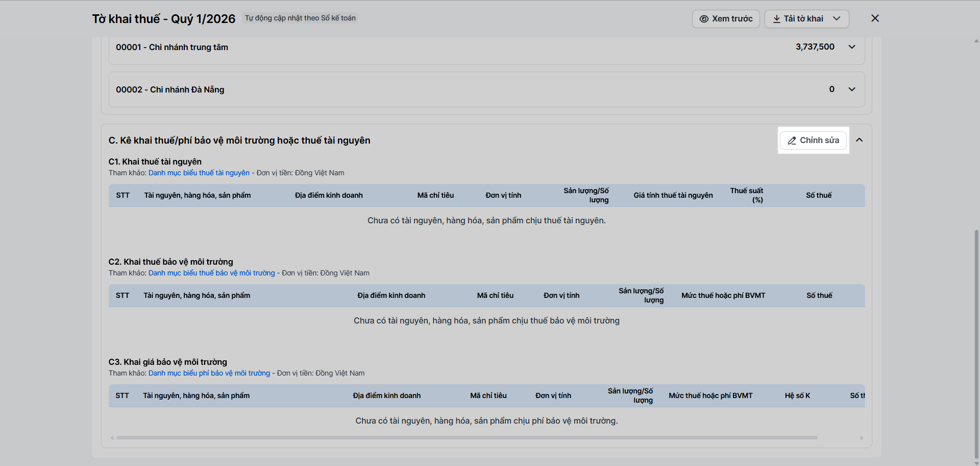
Task: Expand the Chi nhánh trung tâm row
Action: [852, 47]
